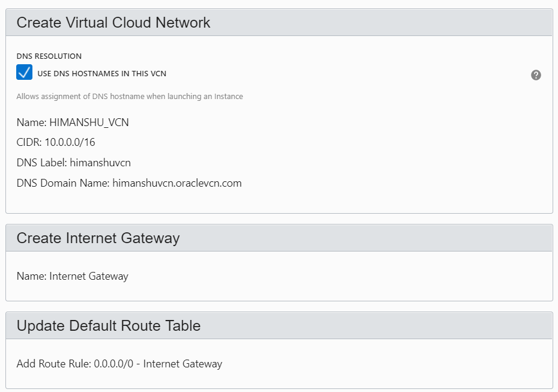Screen dimensions: 558x392
Task: Click Internet Gateway in the route rule line
Action: [183, 364]
